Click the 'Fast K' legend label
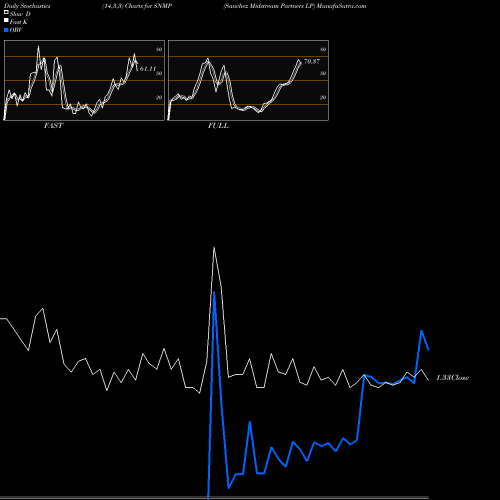 pos(19,22)
